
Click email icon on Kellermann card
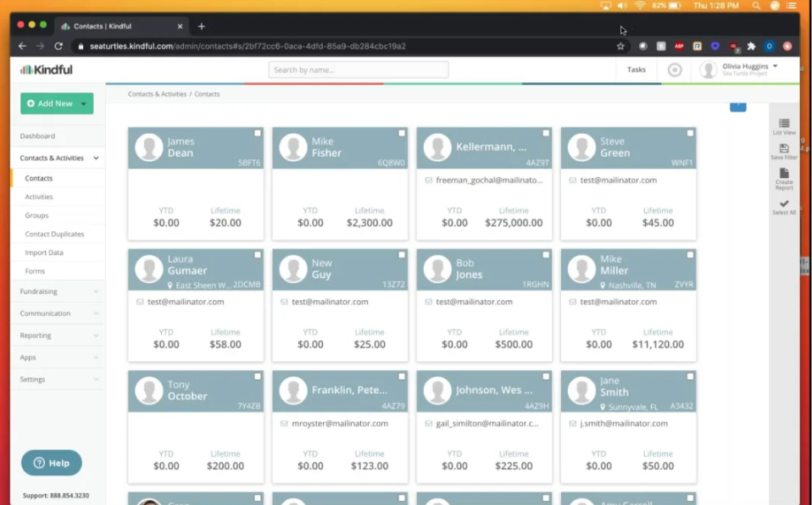click(x=429, y=180)
